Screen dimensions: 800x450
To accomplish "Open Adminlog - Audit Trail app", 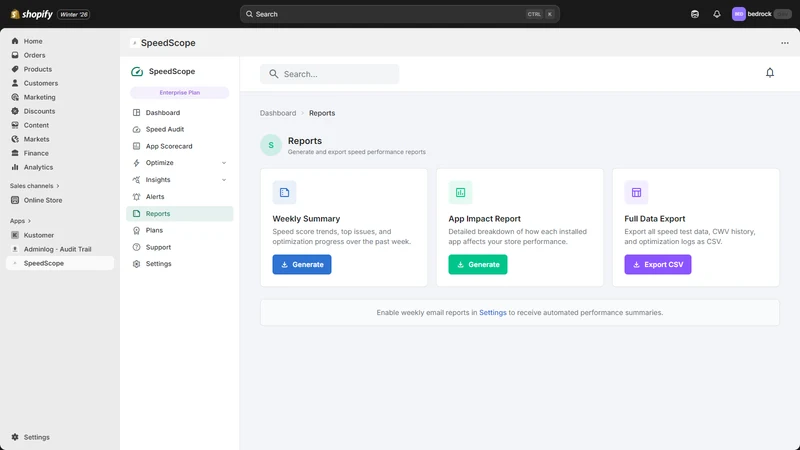I will pos(60,249).
